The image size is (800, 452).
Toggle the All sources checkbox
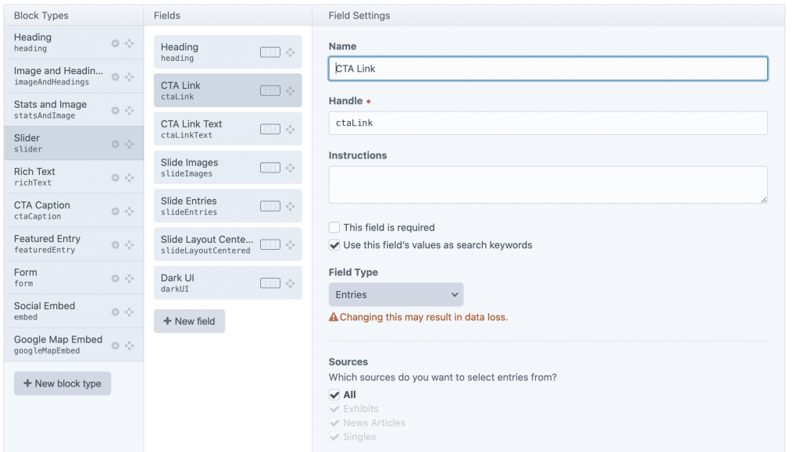click(x=335, y=395)
